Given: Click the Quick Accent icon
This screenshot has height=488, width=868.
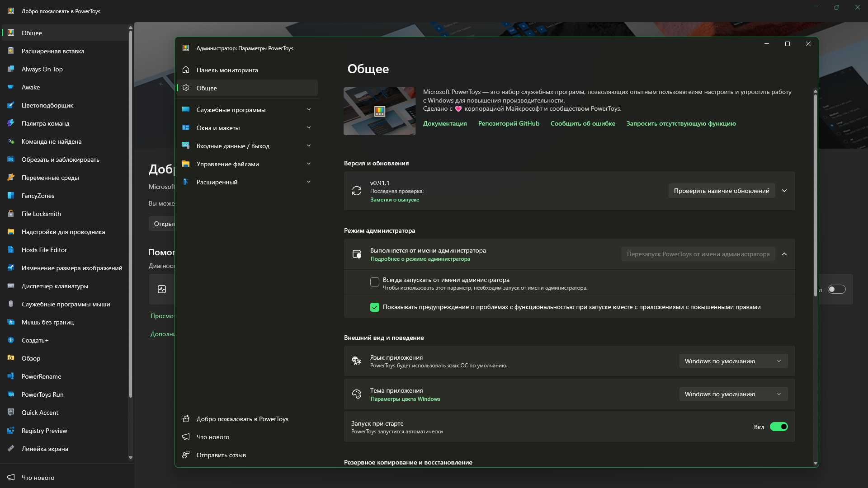Looking at the screenshot, I should click(11, 413).
